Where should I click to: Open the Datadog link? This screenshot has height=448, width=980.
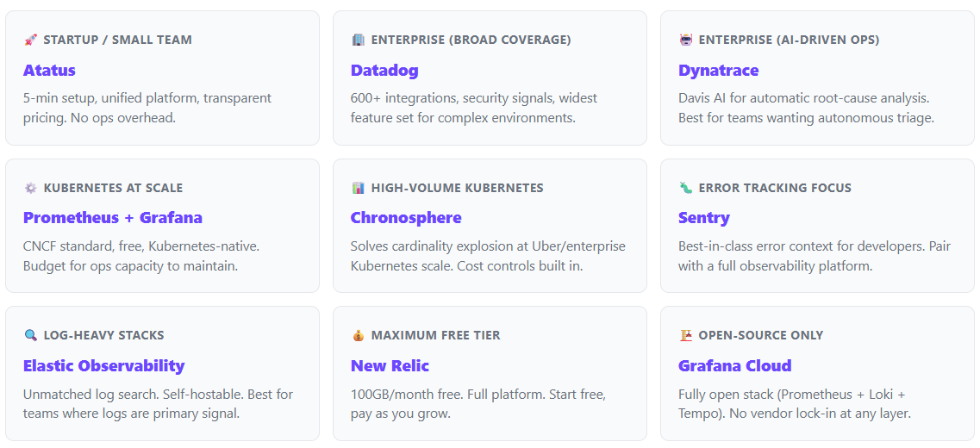[x=384, y=70]
